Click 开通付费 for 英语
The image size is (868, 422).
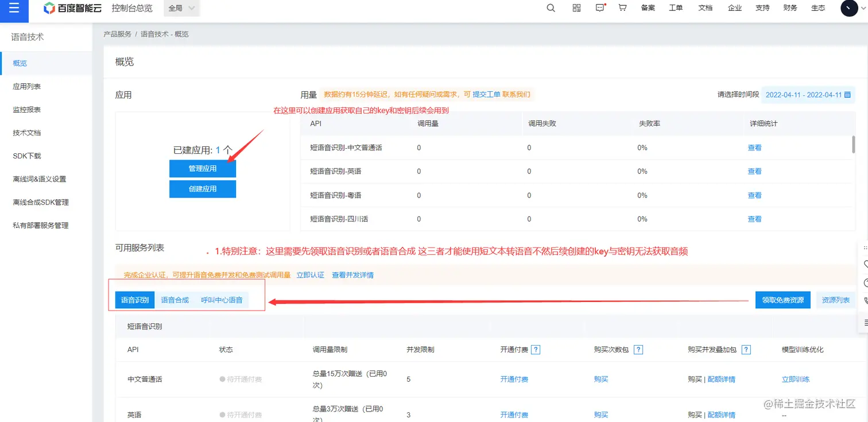[514, 415]
